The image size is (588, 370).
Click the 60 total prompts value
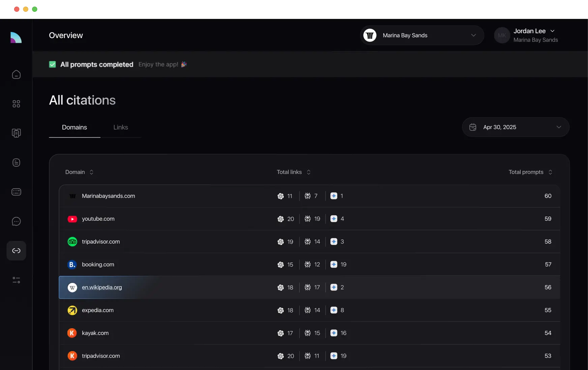(548, 196)
